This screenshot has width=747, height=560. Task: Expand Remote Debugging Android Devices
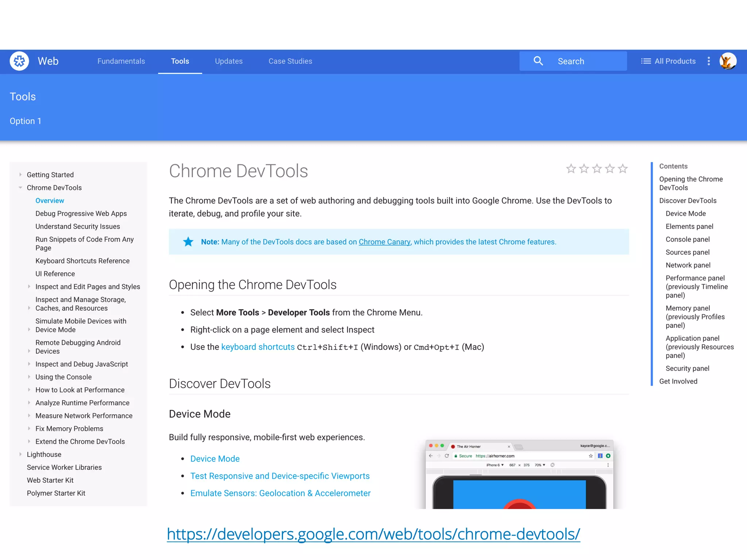29,351
